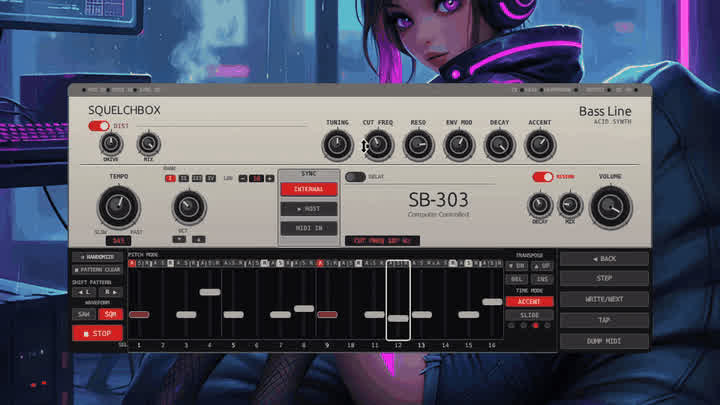The height and width of the screenshot is (405, 720).
Task: Click the DUMP MIDI button
Action: point(604,341)
